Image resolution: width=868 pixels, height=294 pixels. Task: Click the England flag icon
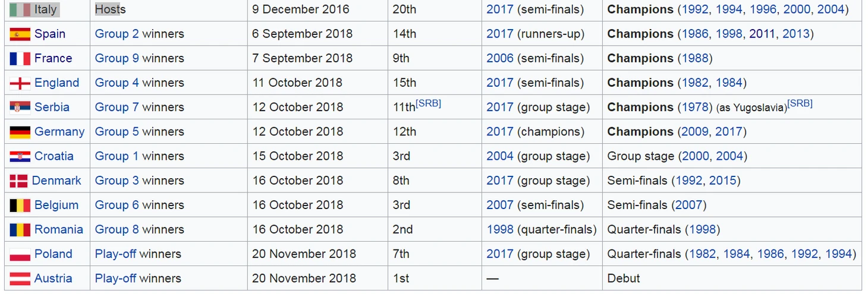coord(20,83)
